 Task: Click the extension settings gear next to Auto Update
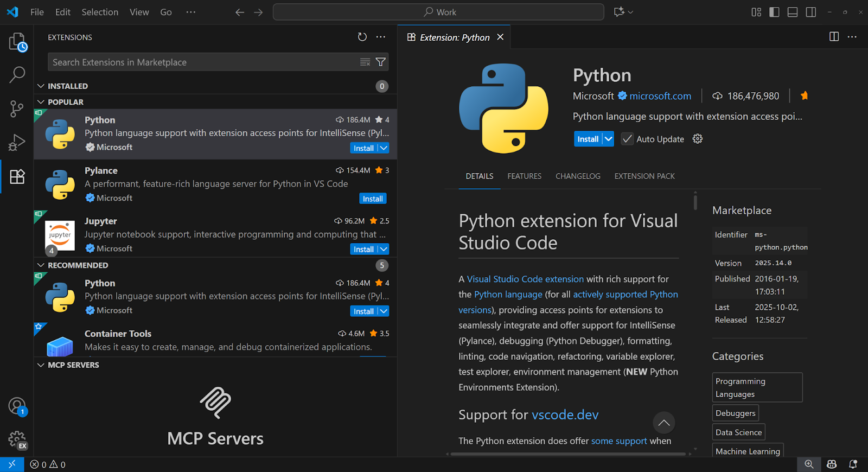pyautogui.click(x=698, y=139)
